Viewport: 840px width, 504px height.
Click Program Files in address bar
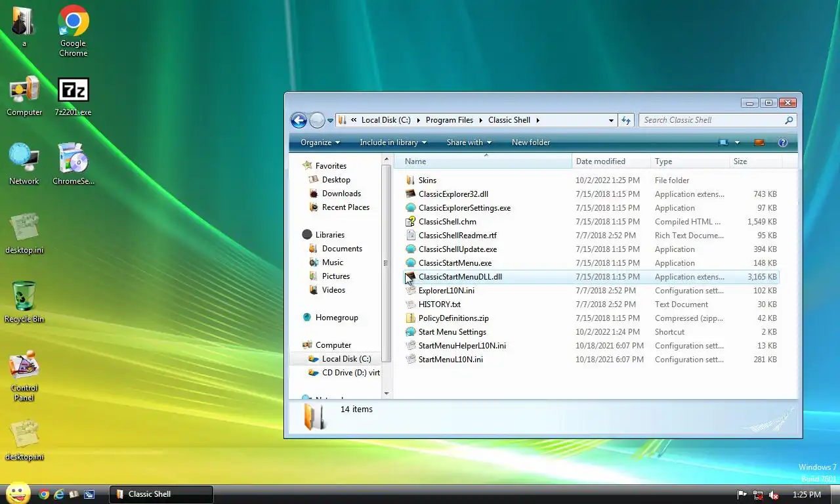(x=450, y=120)
